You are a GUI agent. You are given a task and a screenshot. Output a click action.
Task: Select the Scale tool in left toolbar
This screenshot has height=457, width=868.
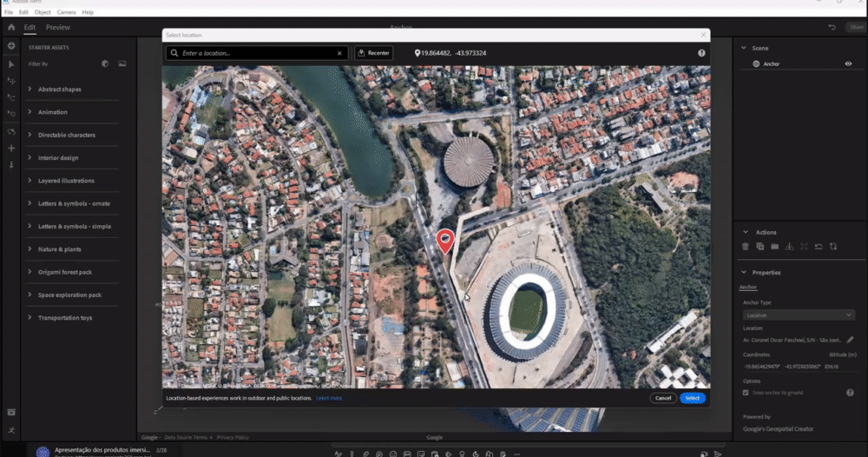click(11, 114)
